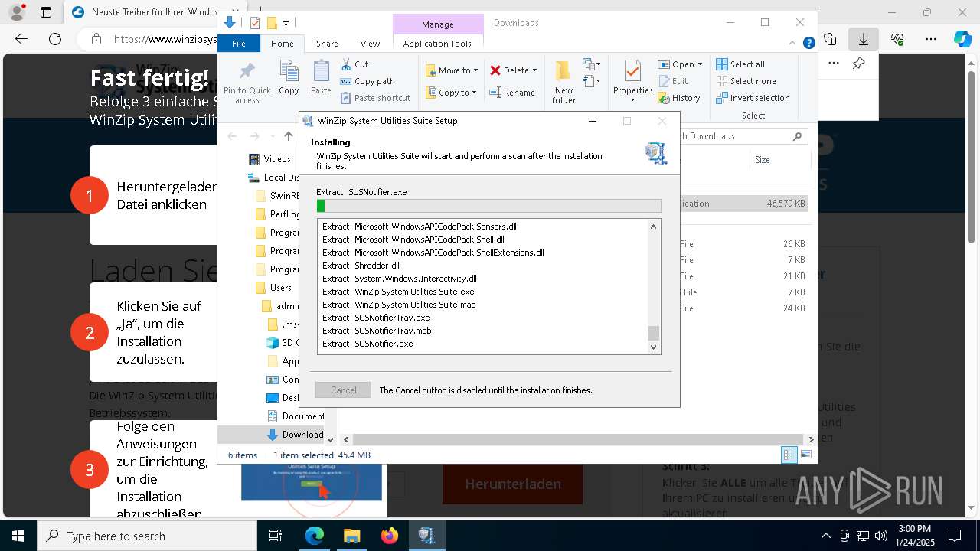Open Edge Settings and more menu
This screenshot has height=551, width=980.
coord(931,39)
